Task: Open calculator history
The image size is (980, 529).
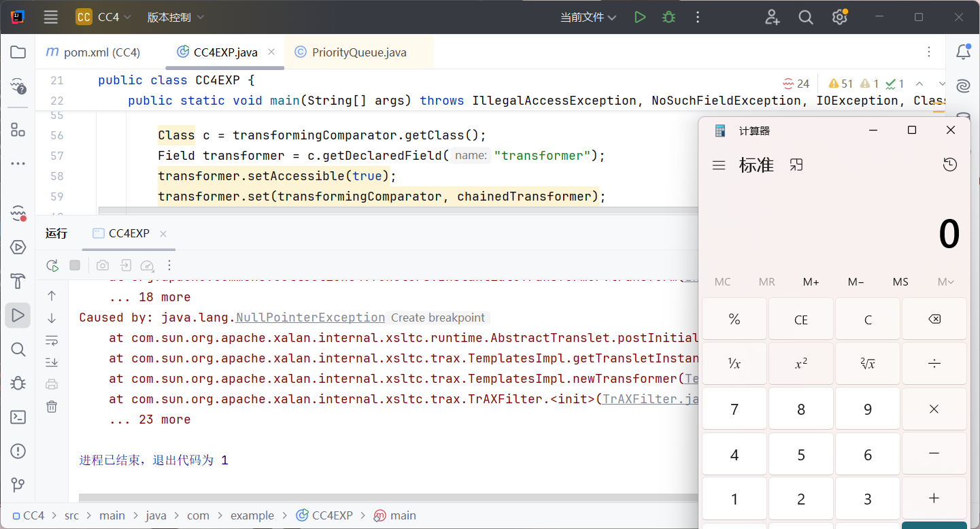Action: tap(950, 165)
